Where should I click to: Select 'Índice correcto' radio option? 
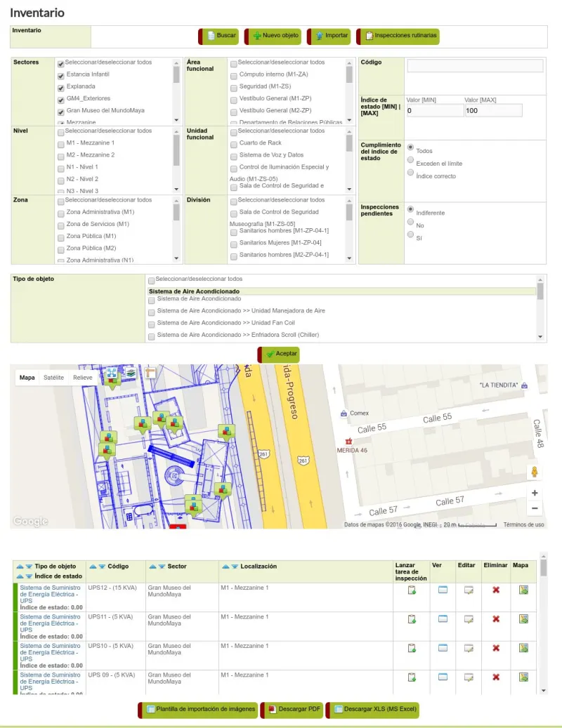[x=410, y=172]
